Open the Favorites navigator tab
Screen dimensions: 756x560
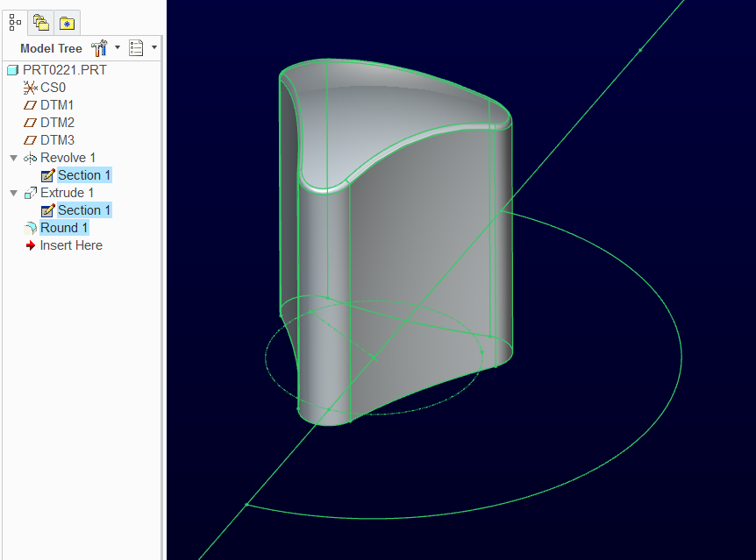click(67, 23)
